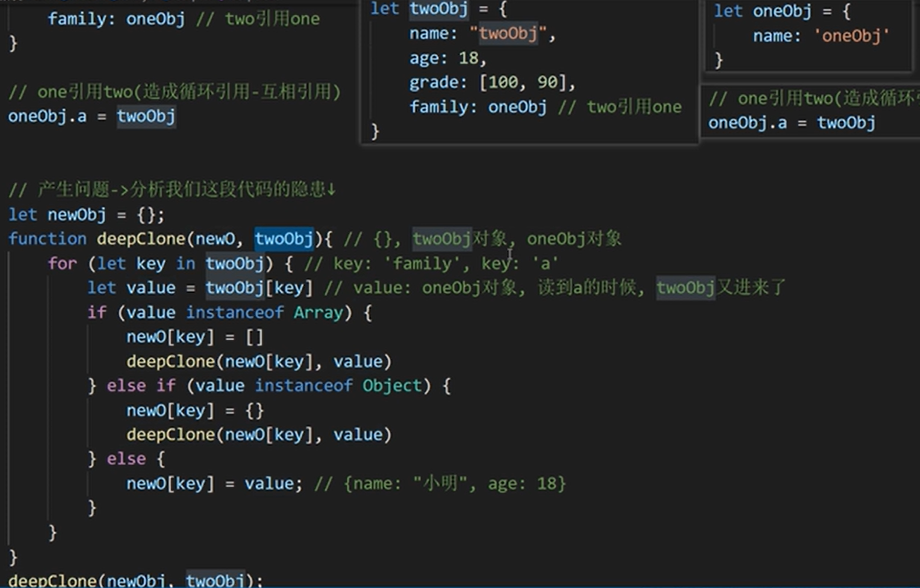Click the 'function' keyword before deepClone
Screen dimensions: 920x588
click(x=47, y=239)
